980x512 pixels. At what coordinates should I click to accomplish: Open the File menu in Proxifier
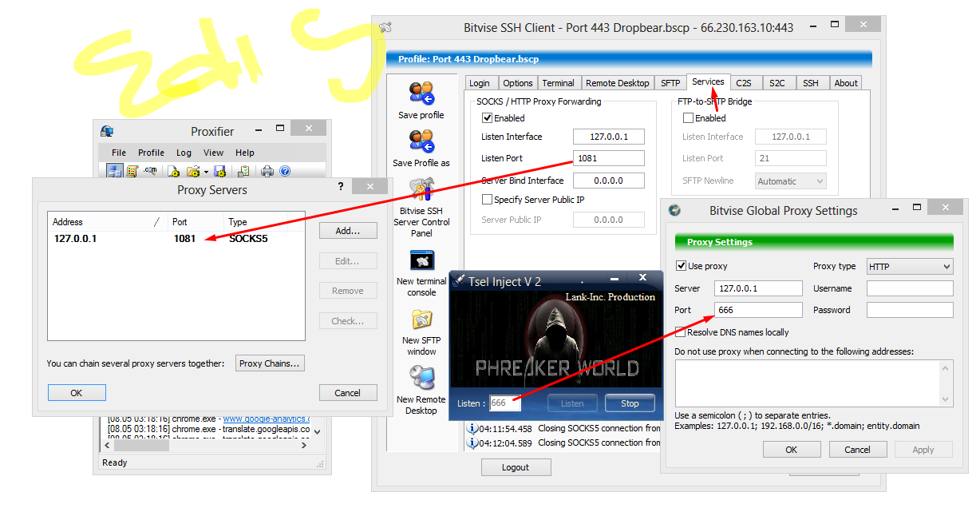[x=119, y=153]
